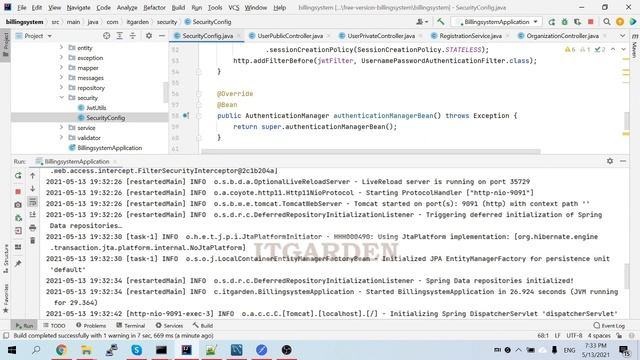Click the editor horizontal scrollbar
640x360 pixels.
click(371, 152)
